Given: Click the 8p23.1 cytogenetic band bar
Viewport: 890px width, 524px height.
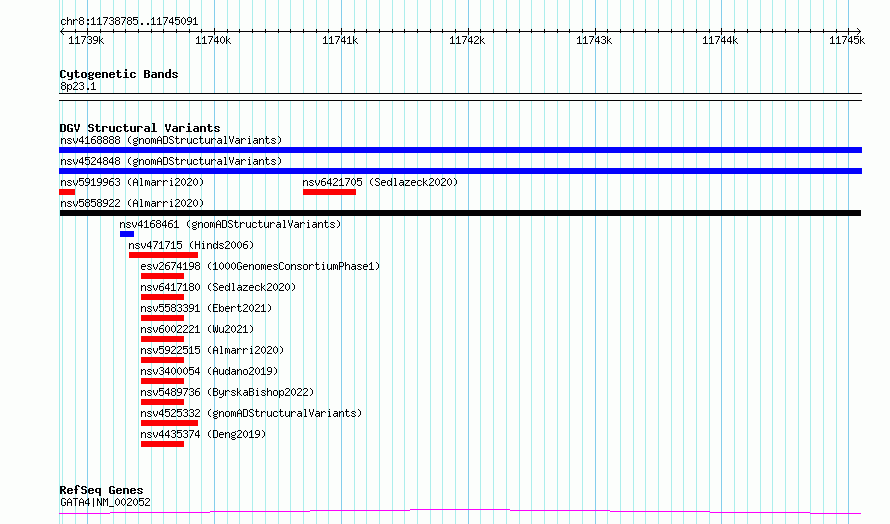Looking at the screenshot, I should 460,97.
